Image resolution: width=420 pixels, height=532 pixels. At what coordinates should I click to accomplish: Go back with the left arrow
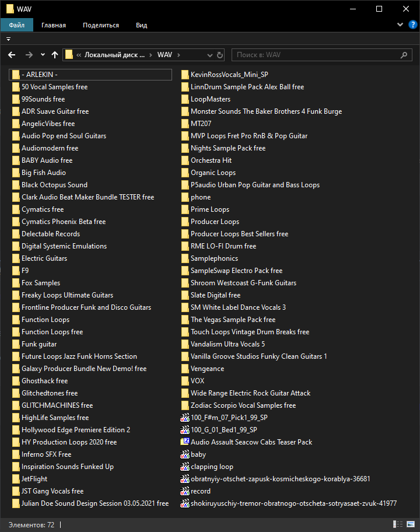[12, 55]
